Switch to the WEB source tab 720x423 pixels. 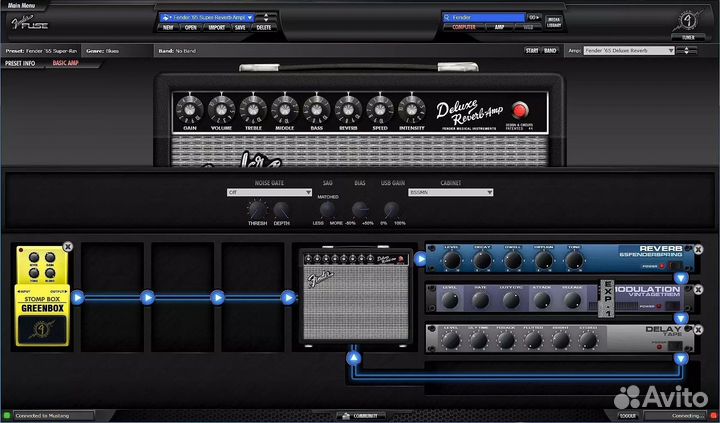pos(528,28)
